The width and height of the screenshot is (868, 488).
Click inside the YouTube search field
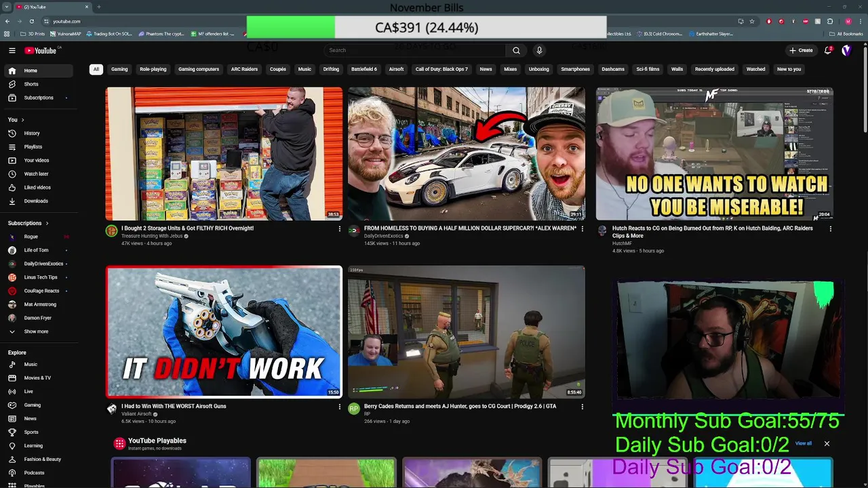click(414, 50)
